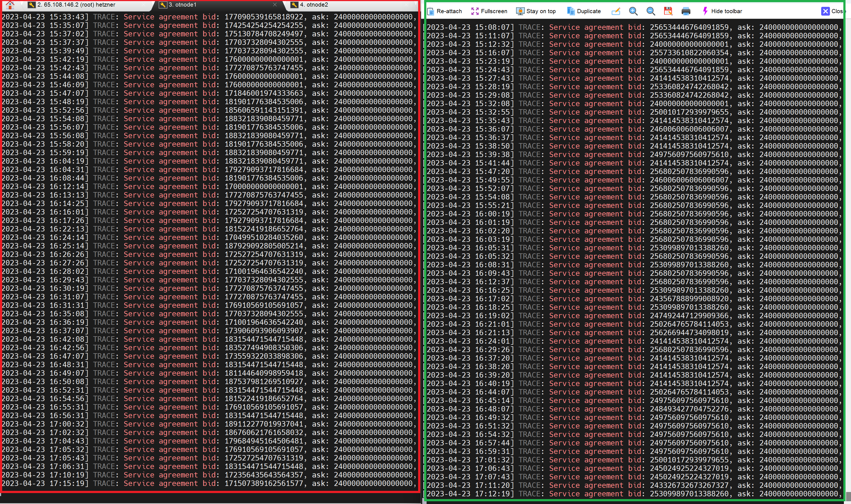The height and width of the screenshot is (504, 851).
Task: Switch to the 65.108.146.2 hetzner tab
Action: coord(76,5)
